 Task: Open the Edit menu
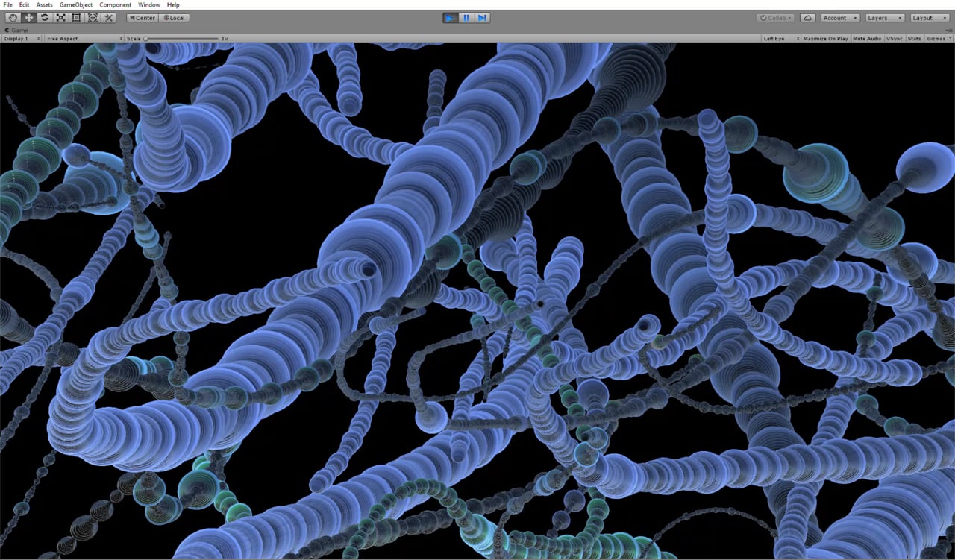[25, 4]
